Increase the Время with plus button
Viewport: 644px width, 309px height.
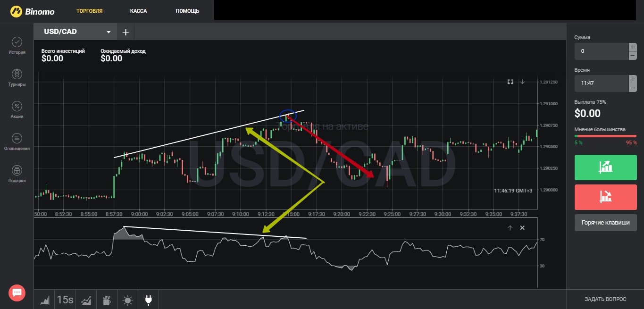[633, 79]
